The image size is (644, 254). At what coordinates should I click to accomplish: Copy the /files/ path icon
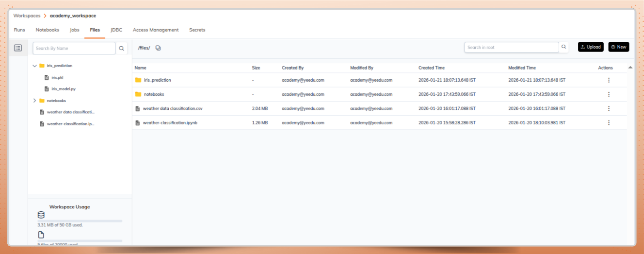click(x=158, y=48)
